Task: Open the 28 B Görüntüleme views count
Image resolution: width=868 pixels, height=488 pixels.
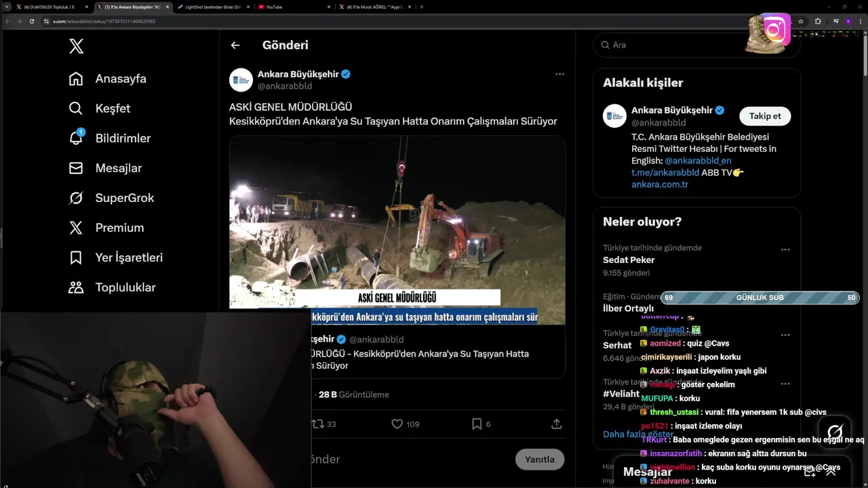Action: click(354, 394)
